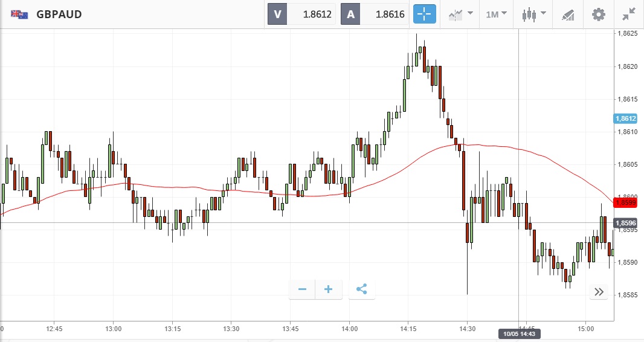Click the V sell price 1.8612 button
The height and width of the screenshot is (342, 644).
coord(302,14)
